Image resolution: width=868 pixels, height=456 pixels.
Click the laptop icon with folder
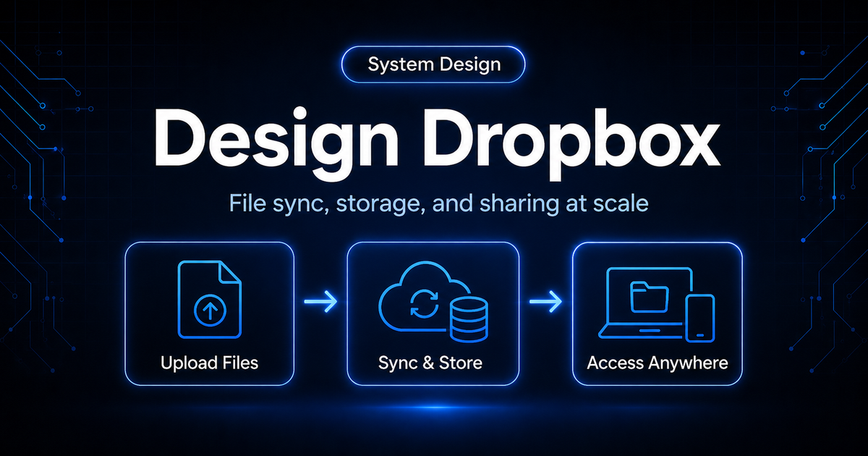[x=647, y=303]
